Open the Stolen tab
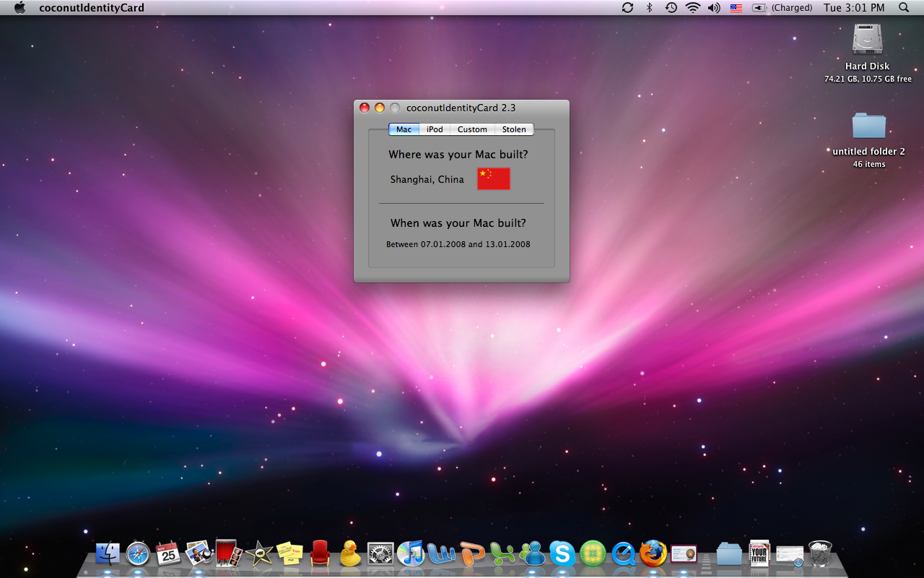 point(514,129)
